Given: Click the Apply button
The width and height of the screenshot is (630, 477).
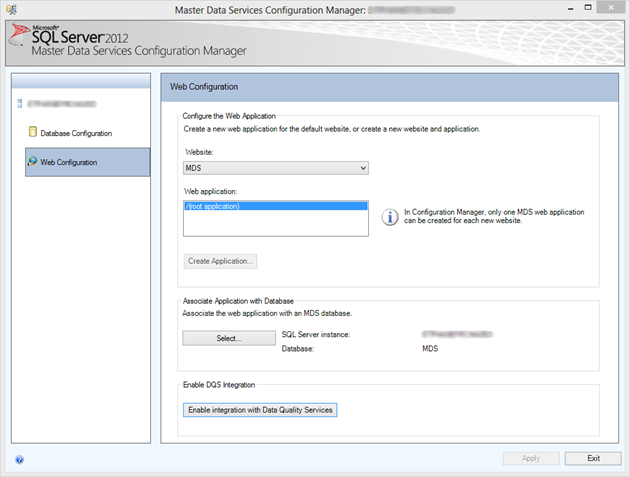Looking at the screenshot, I should coord(531,459).
